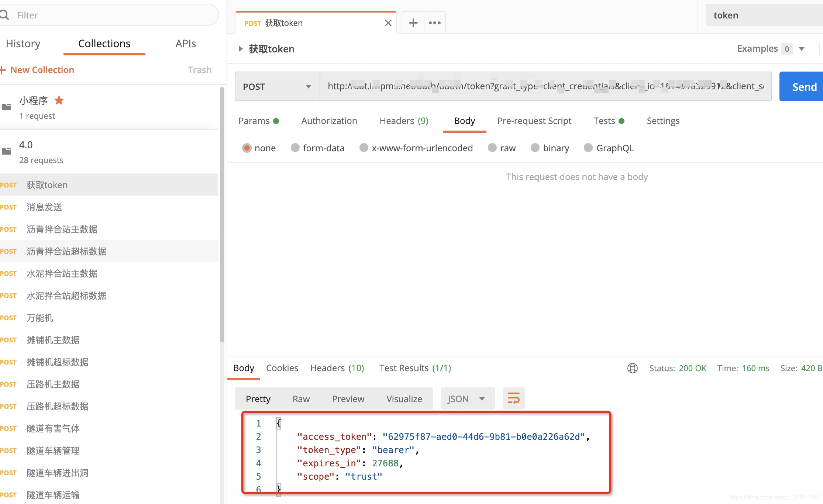Select the form-data body type

(295, 148)
